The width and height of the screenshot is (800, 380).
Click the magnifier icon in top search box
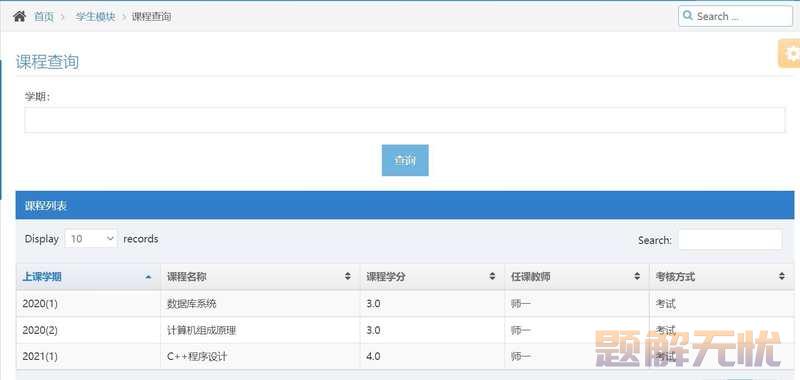(688, 16)
